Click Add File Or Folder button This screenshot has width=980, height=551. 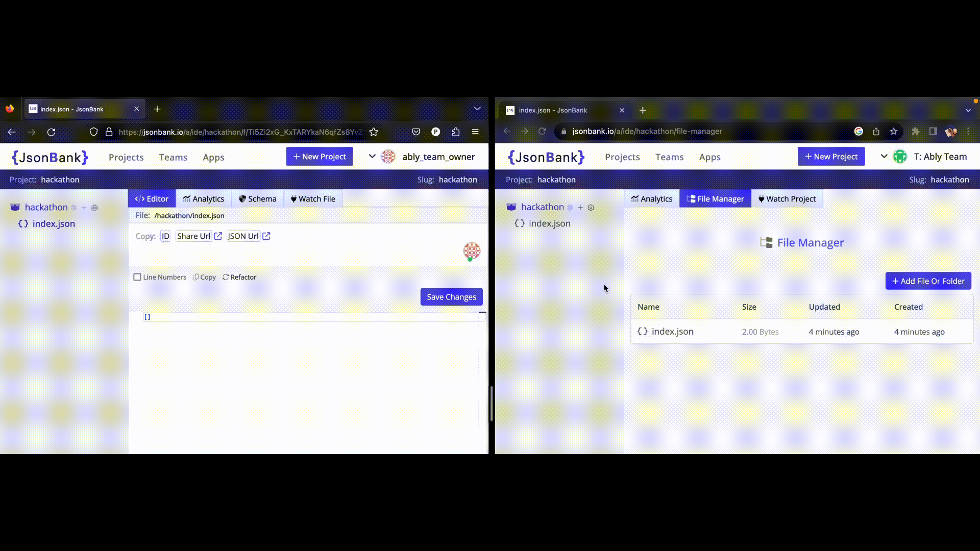point(928,281)
